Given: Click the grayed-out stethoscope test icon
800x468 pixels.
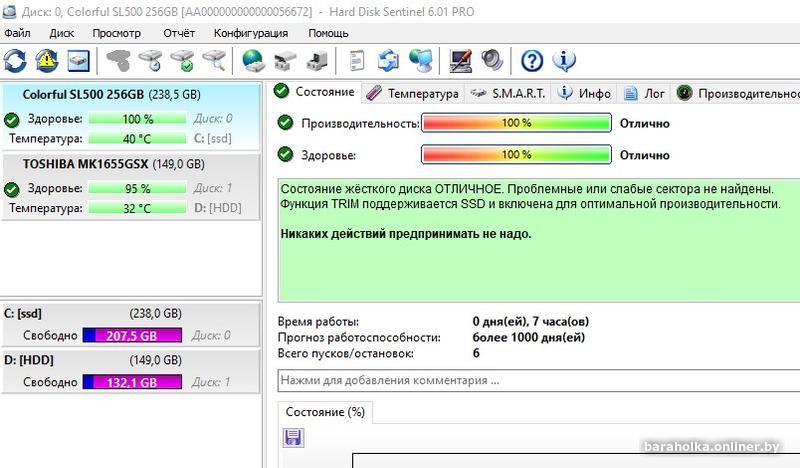Looking at the screenshot, I should [118, 61].
